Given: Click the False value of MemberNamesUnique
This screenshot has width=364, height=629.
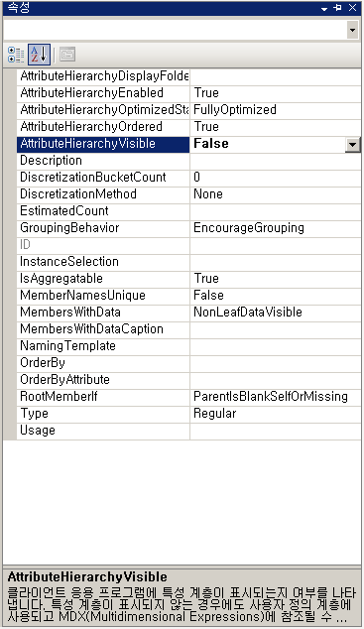Looking at the screenshot, I should pyautogui.click(x=276, y=296).
